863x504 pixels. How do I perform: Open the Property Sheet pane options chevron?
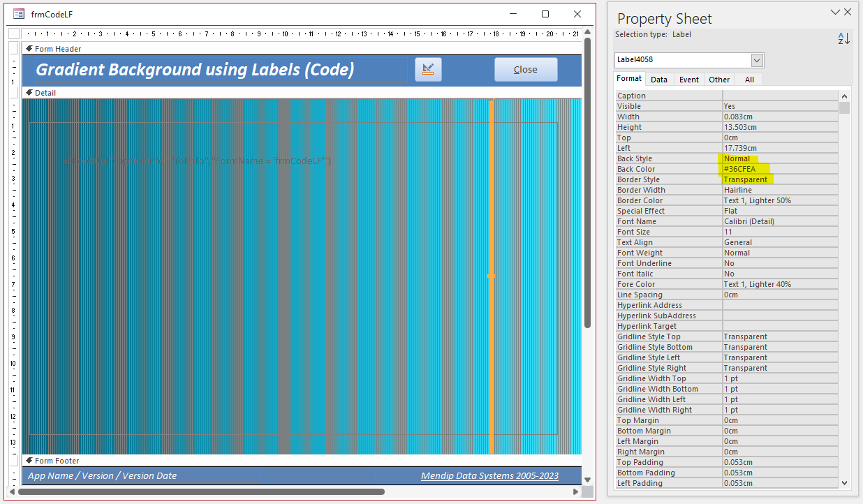[834, 12]
